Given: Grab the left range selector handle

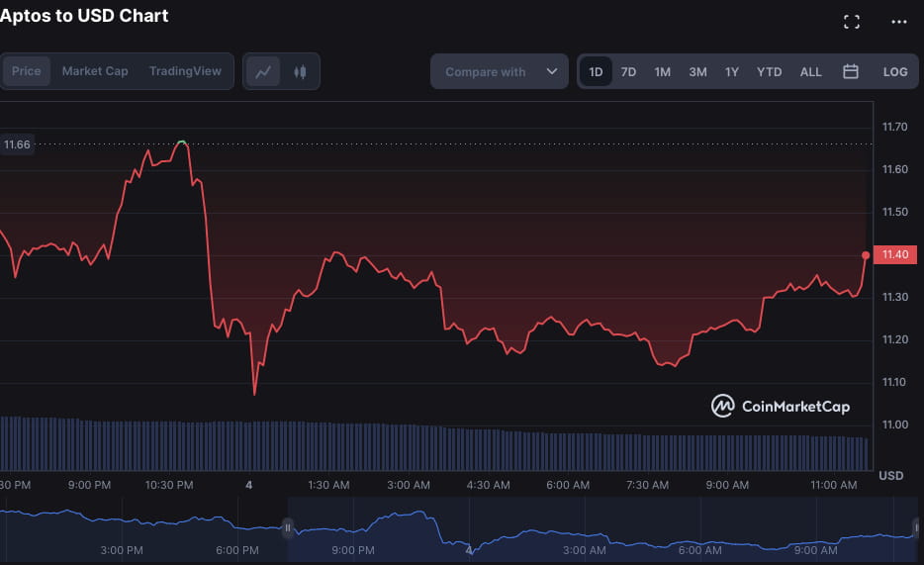Looking at the screenshot, I should click(288, 527).
